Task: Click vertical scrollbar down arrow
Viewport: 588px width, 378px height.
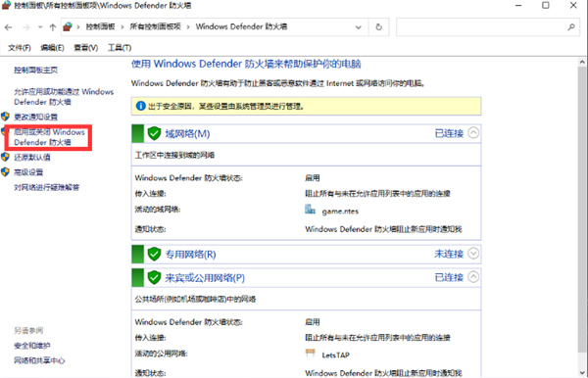Action: point(582,373)
